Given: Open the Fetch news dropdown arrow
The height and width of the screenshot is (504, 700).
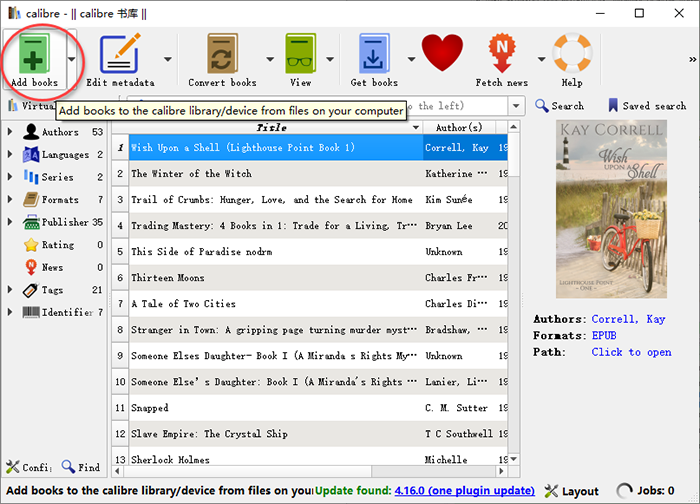Looking at the screenshot, I should 542,59.
